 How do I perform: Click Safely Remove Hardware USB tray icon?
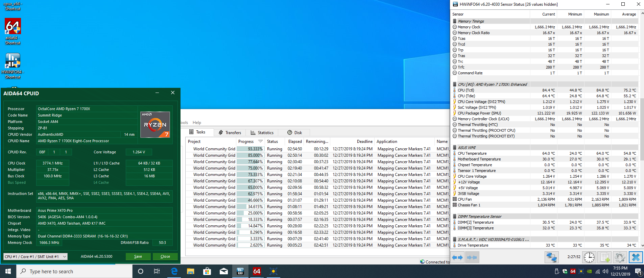pos(557,271)
